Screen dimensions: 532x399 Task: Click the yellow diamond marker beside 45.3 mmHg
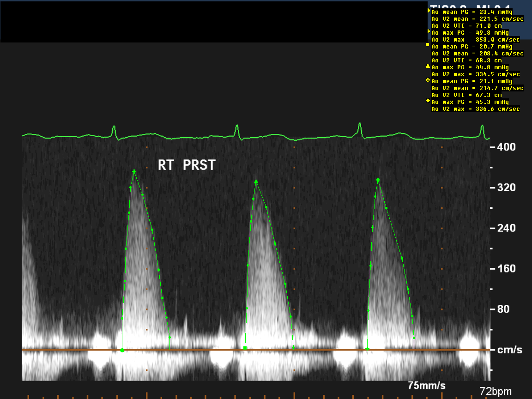pyautogui.click(x=428, y=101)
